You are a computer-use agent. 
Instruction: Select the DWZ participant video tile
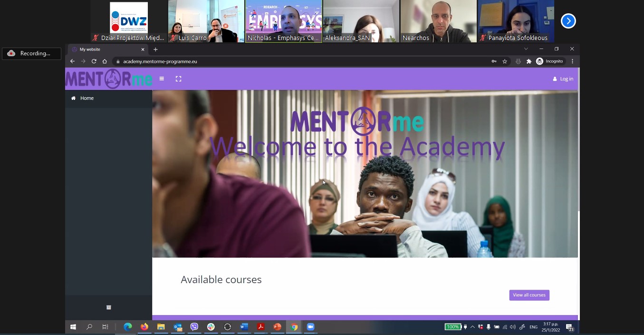click(129, 21)
